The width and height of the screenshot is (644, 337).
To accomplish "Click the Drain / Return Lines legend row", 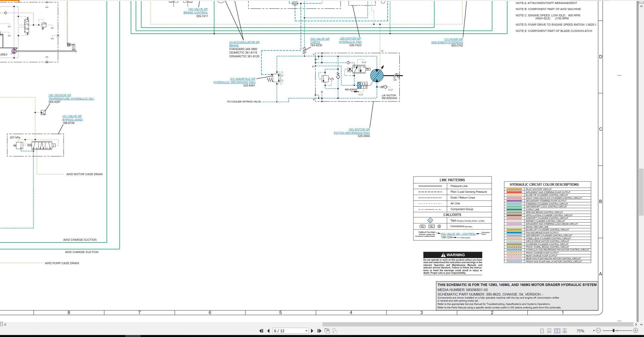I will click(452, 198).
